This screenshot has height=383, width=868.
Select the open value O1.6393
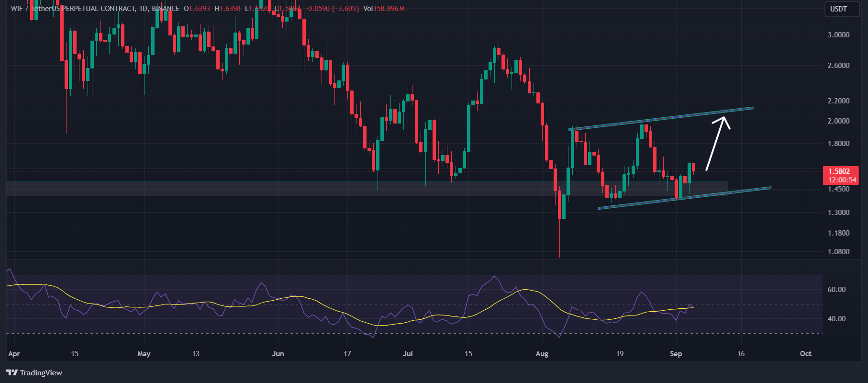197,9
